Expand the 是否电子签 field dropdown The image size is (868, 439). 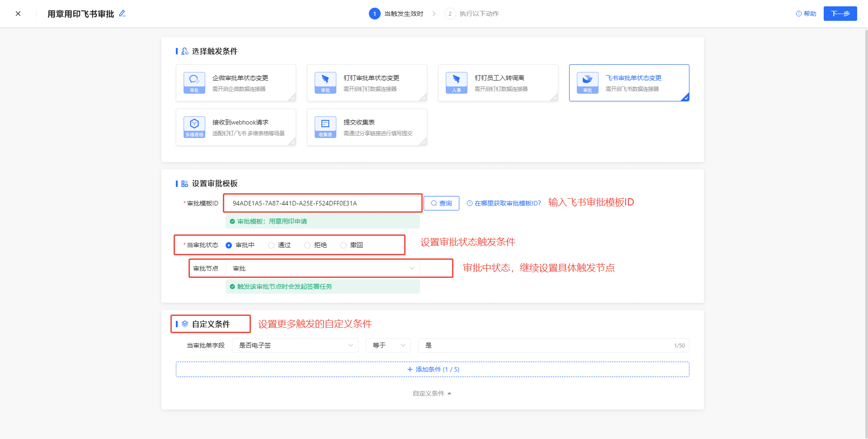pyautogui.click(x=295, y=345)
